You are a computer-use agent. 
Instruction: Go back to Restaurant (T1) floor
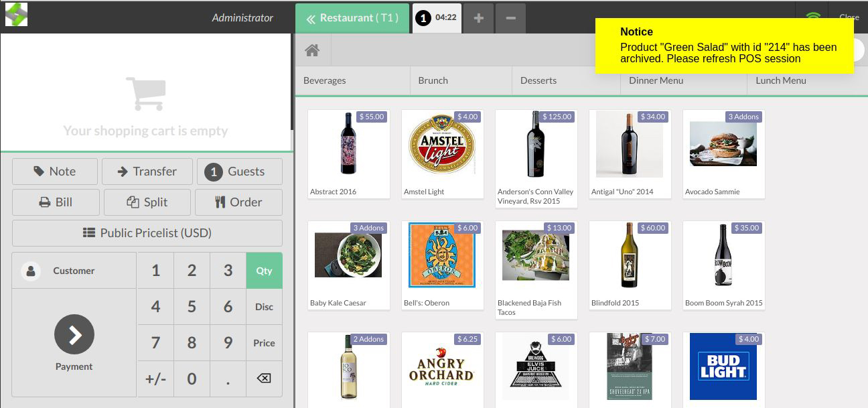(x=352, y=18)
